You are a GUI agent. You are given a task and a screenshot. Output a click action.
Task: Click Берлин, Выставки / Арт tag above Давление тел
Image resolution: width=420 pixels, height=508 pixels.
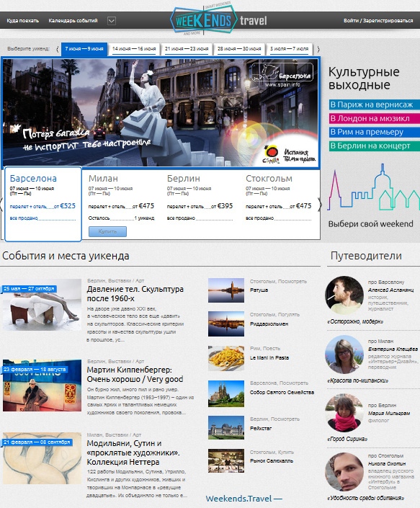coord(115,280)
